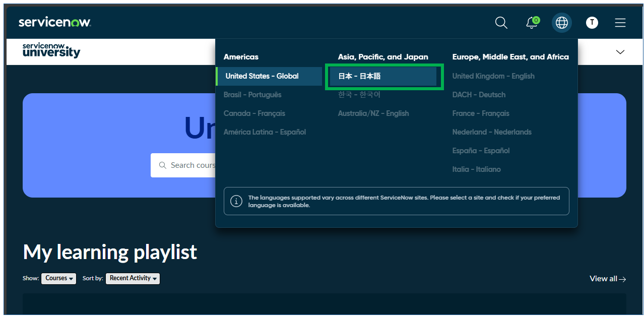Click the Europe, Middle East, and Africa heading
The height and width of the screenshot is (316, 644).
pos(510,57)
